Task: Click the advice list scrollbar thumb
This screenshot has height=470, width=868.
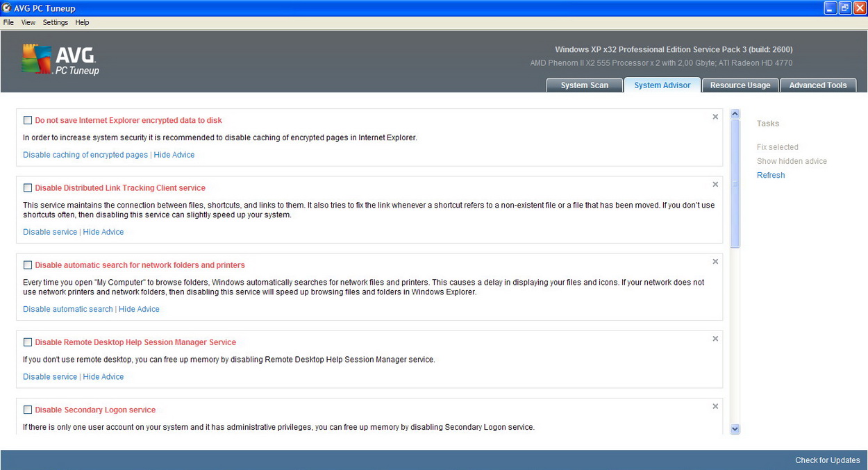Action: tap(735, 183)
